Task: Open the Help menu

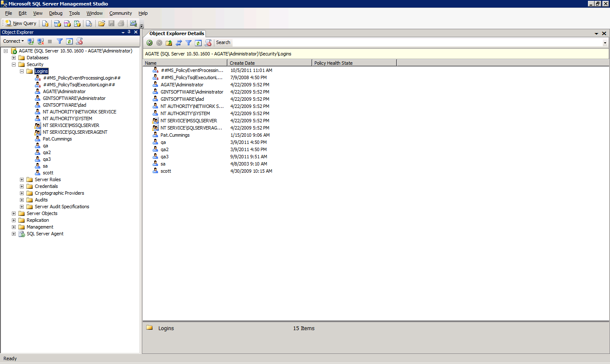Action: tap(143, 13)
